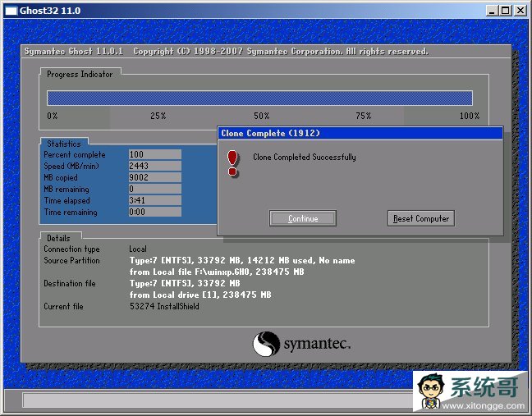Viewport: 532px width, 416px height.
Task: Click the Statistics panel label
Action: point(64,144)
